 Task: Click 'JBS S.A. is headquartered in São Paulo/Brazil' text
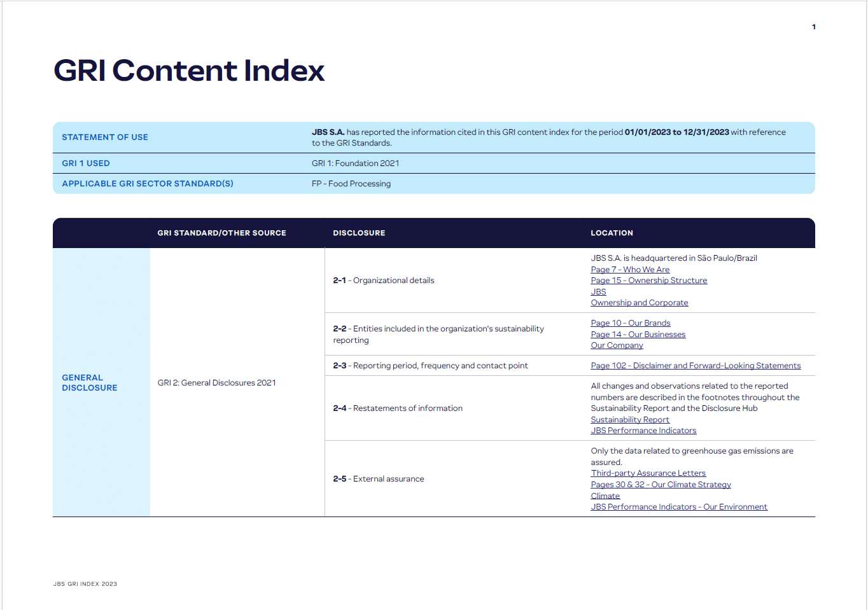(674, 258)
